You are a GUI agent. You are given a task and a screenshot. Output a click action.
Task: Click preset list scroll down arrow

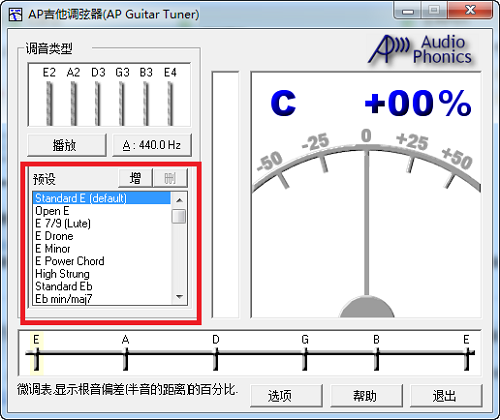pyautogui.click(x=179, y=297)
